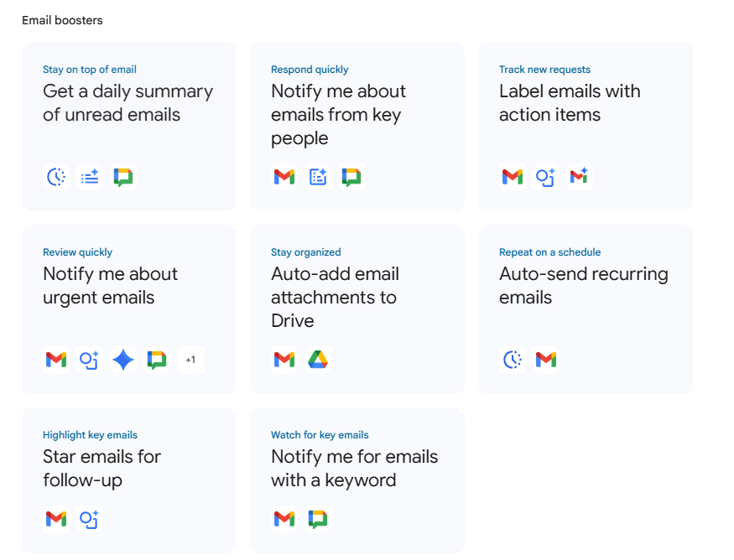This screenshot has width=734, height=560.
Task: Select "Star emails for follow-up" template
Action: (x=102, y=469)
